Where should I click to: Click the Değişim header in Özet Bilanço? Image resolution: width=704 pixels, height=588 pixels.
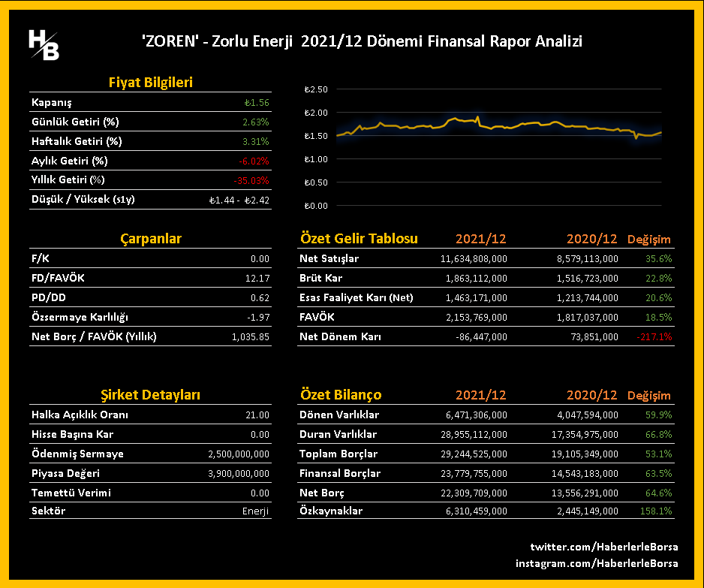click(648, 396)
